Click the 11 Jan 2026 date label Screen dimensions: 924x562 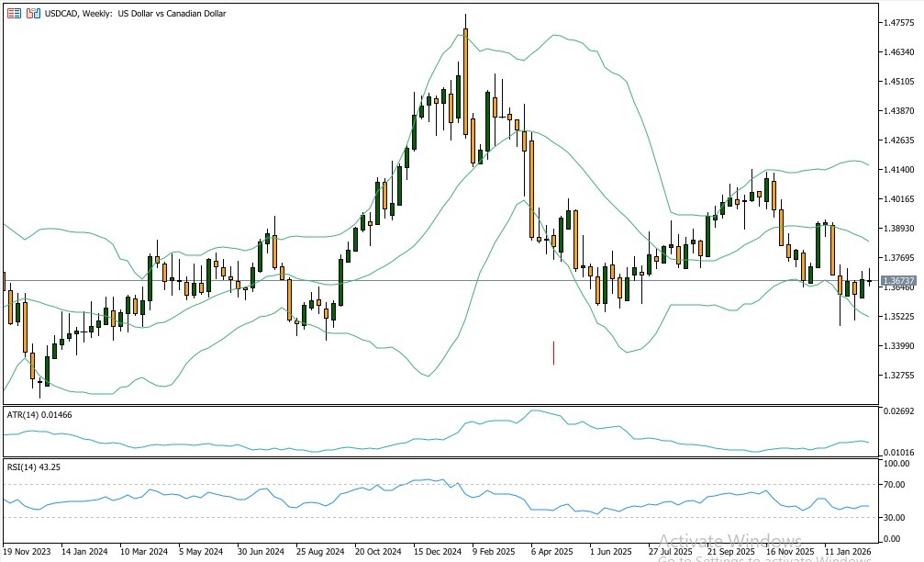pyautogui.click(x=846, y=552)
